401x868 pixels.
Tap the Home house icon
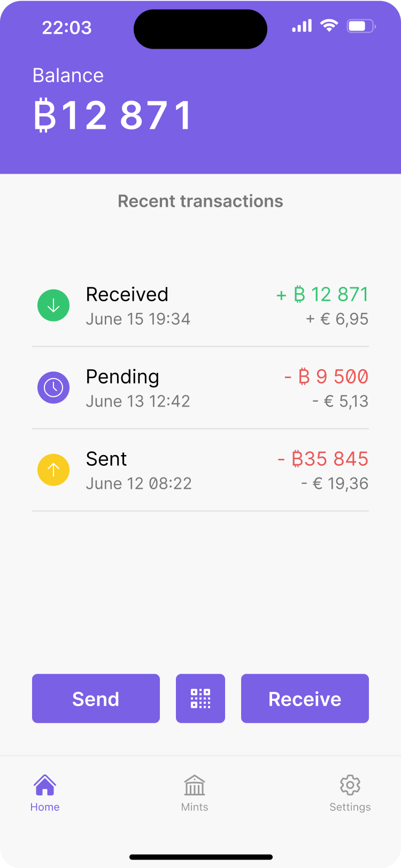coord(45,785)
